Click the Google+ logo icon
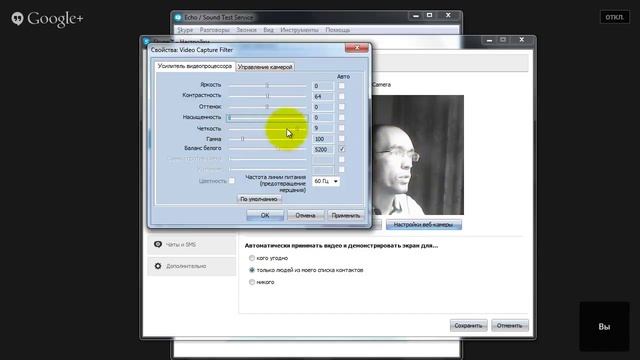This screenshot has width=640, height=360. (x=17, y=19)
